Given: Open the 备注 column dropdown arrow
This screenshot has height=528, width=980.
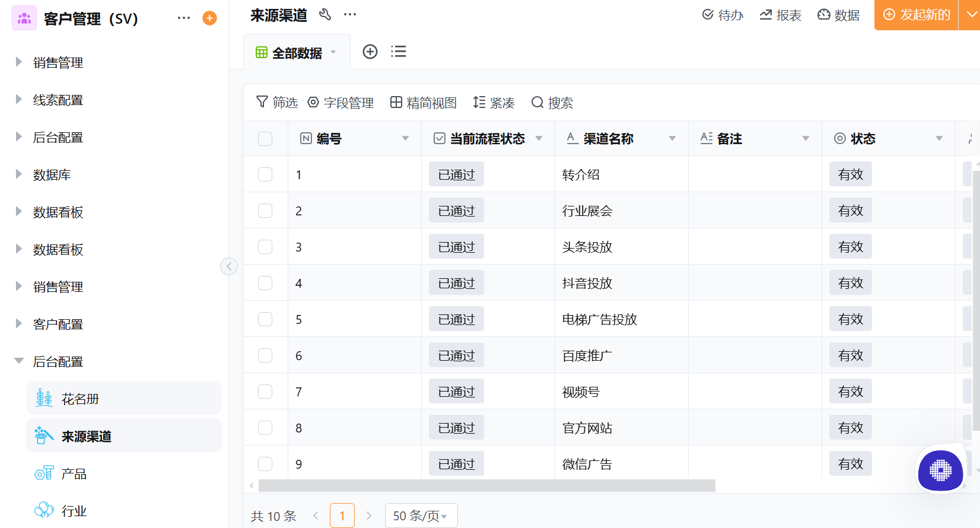Looking at the screenshot, I should (806, 138).
